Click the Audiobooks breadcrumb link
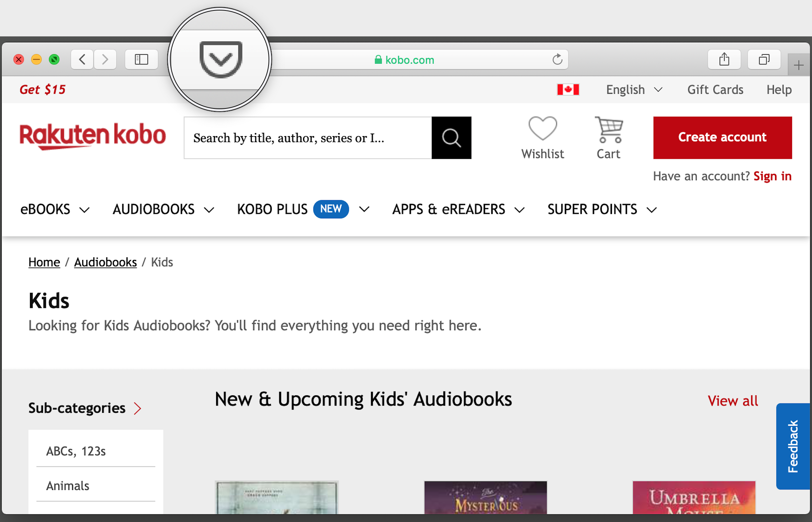The width and height of the screenshot is (812, 522). [105, 262]
